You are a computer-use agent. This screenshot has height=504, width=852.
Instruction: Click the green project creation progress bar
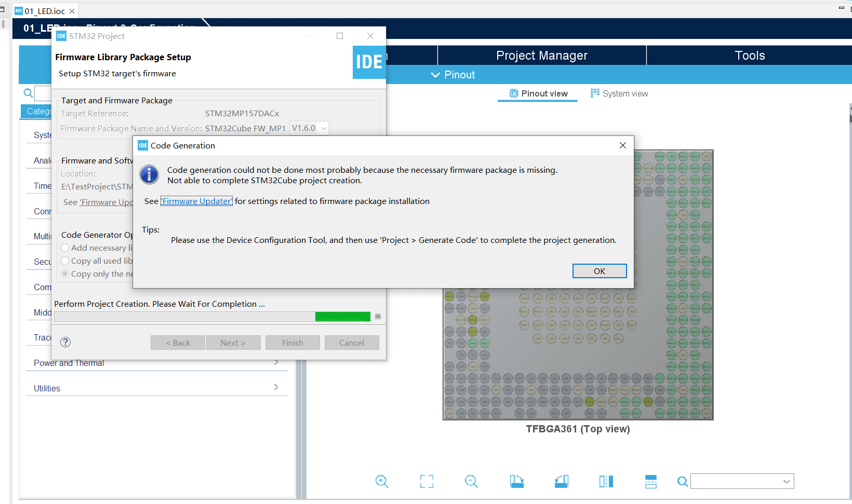pos(212,317)
